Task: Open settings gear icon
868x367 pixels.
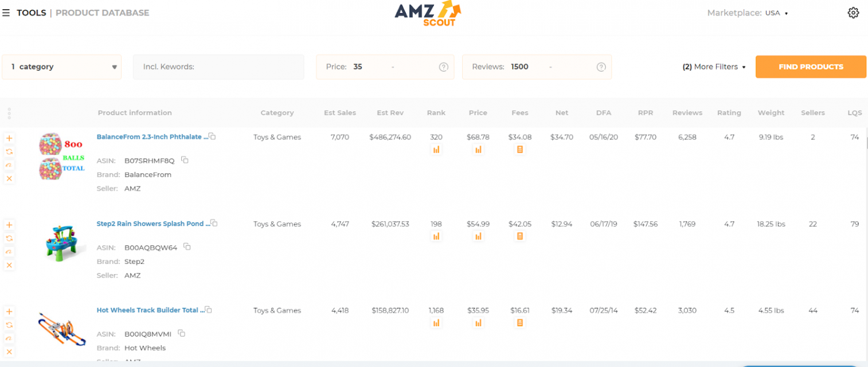Action: click(x=853, y=13)
